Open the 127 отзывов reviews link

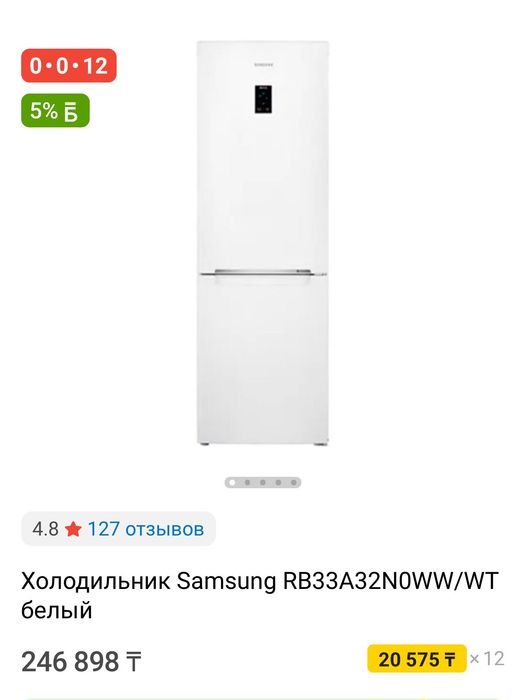point(146,529)
